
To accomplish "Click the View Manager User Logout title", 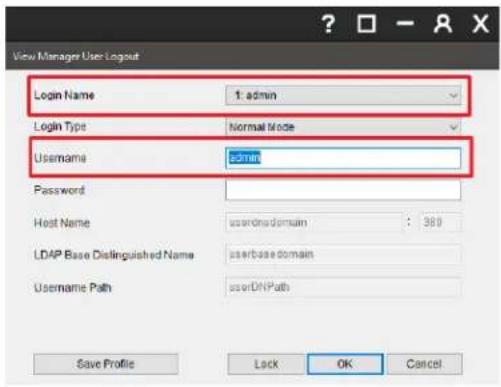I will pos(76,56).
